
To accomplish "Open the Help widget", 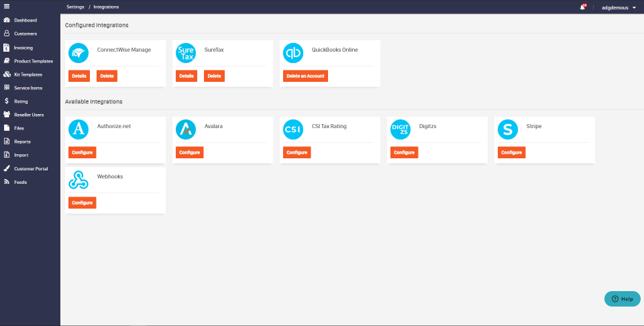I will point(623,299).
